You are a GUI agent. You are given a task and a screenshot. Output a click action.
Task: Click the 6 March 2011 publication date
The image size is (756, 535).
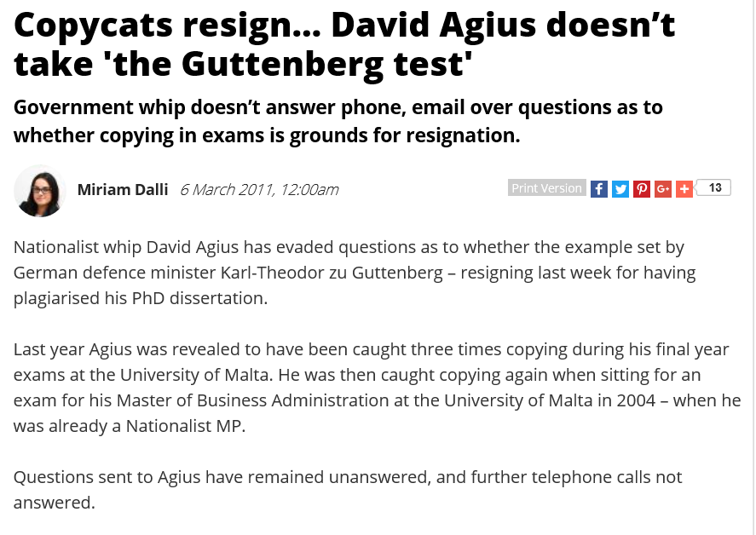(259, 189)
